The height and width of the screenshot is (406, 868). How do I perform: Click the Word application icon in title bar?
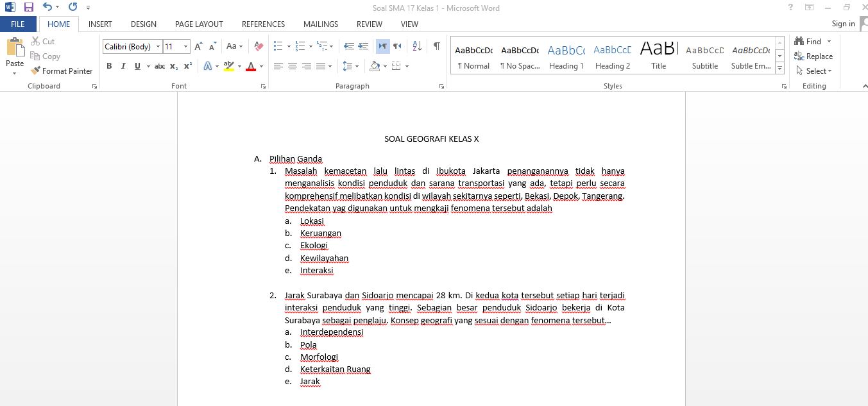pos(10,8)
